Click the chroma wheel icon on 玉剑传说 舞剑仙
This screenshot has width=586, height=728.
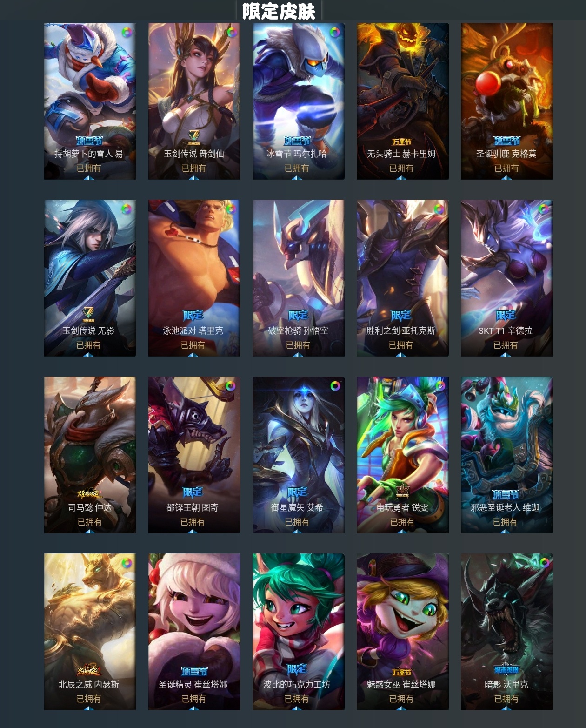[231, 33]
